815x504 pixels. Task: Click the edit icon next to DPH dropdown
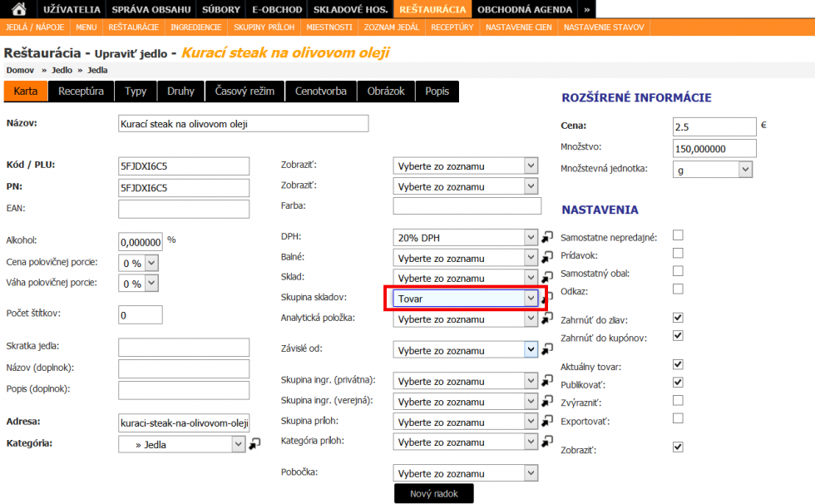pyautogui.click(x=547, y=238)
